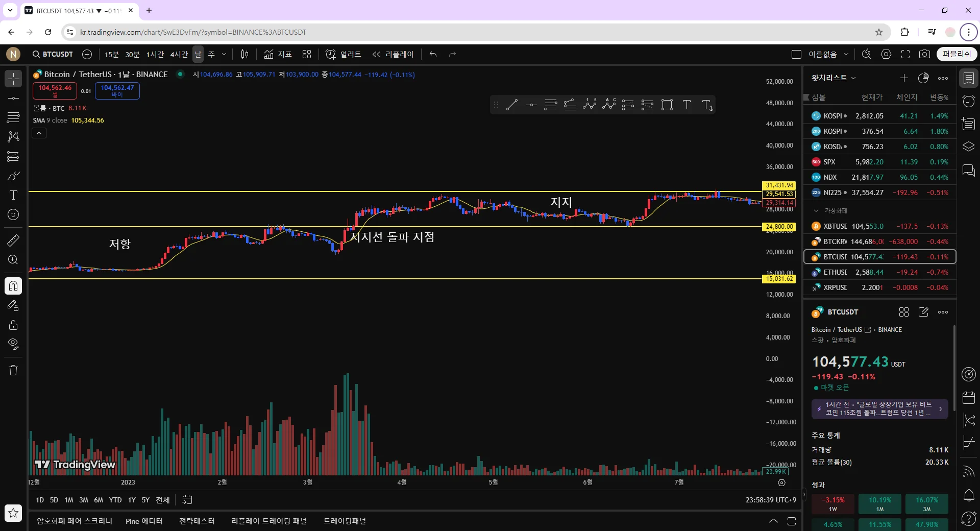The image size is (980, 531).
Task: Maximize the bottom panel
Action: pos(792,521)
